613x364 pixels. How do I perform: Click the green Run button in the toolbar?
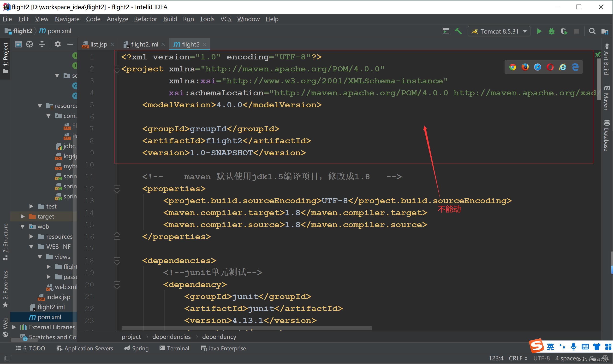[x=539, y=31]
